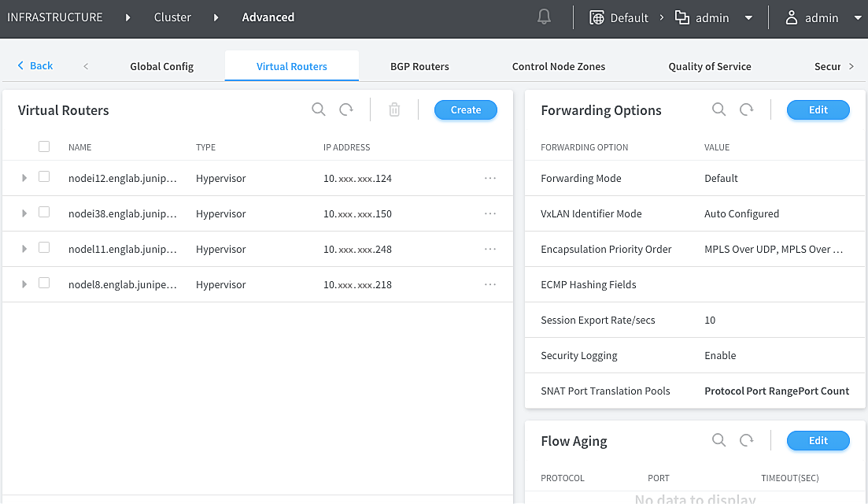The height and width of the screenshot is (504, 868).
Task: Refresh the Flow Aging panel
Action: click(x=746, y=441)
